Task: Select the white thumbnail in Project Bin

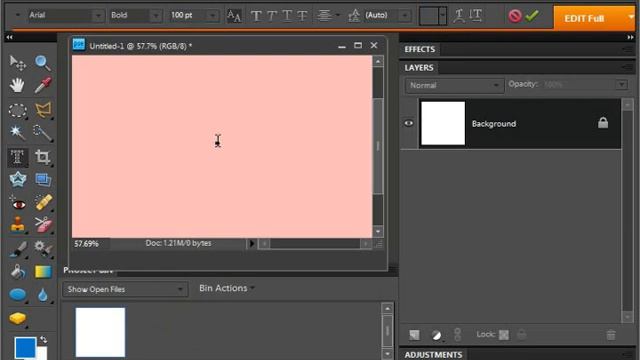Action: coord(100,332)
